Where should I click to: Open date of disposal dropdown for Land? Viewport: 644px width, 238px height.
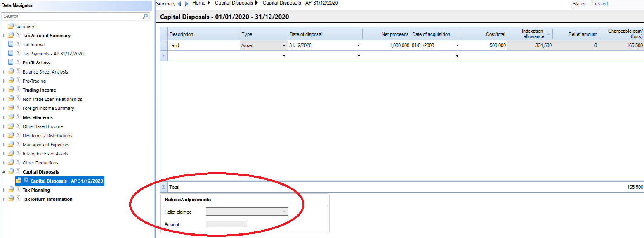(359, 45)
